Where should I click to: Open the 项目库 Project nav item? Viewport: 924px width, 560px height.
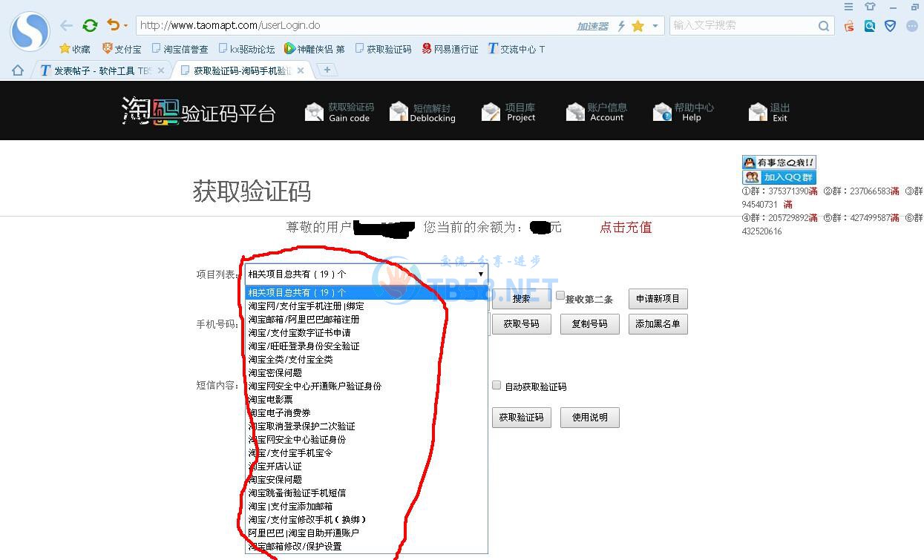tap(508, 112)
